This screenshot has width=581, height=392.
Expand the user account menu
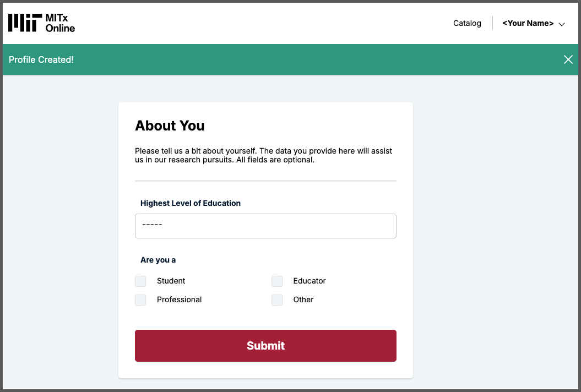coord(532,23)
